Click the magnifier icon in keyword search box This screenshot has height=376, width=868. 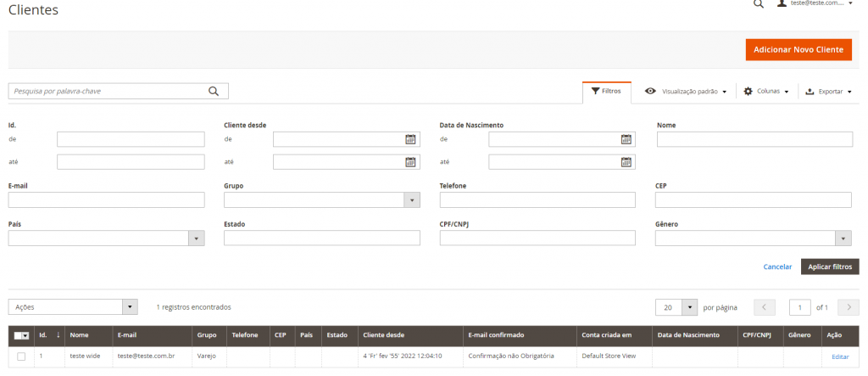[214, 92]
